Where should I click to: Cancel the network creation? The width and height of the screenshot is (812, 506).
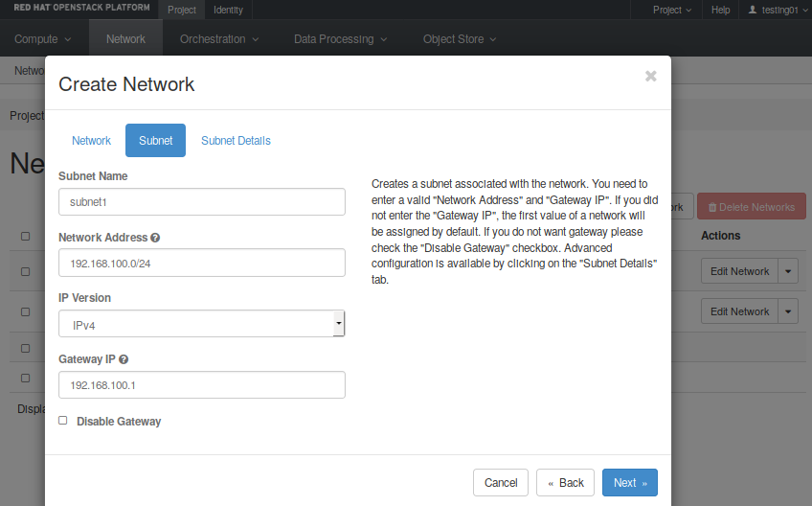tap(501, 483)
